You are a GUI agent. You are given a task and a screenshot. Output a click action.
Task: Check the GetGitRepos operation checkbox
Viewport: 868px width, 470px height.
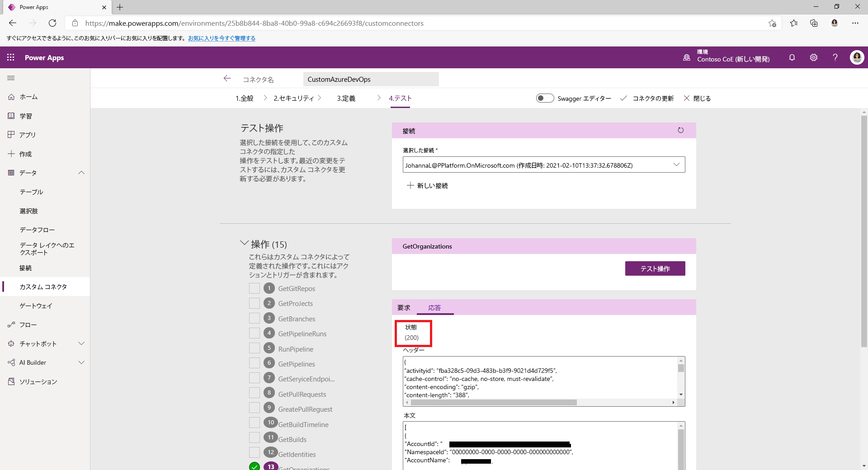point(255,288)
